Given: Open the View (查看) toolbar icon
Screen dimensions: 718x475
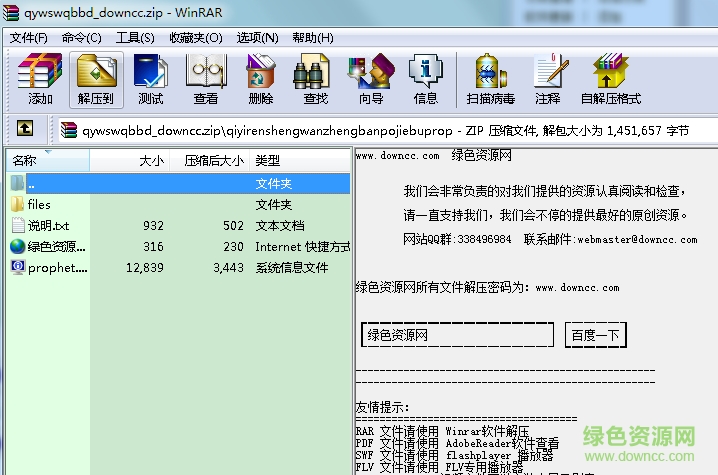Looking at the screenshot, I should pos(206,80).
